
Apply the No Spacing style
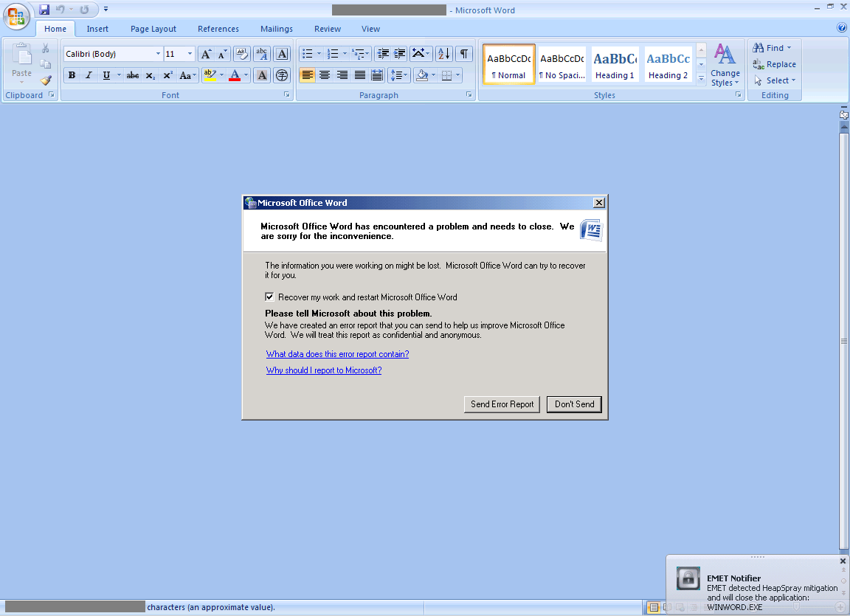point(562,65)
